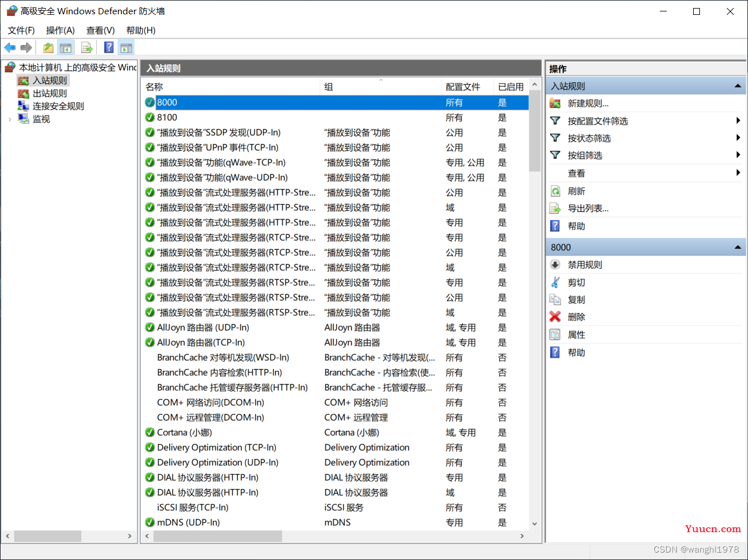748x560 pixels.
Task: Open the 查看(V) menu
Action: [101, 30]
